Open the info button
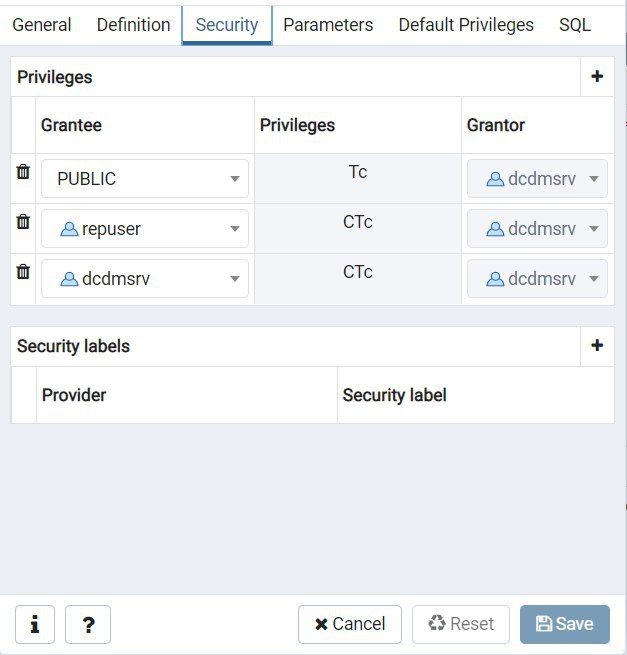The width and height of the screenshot is (627, 655). click(x=35, y=624)
